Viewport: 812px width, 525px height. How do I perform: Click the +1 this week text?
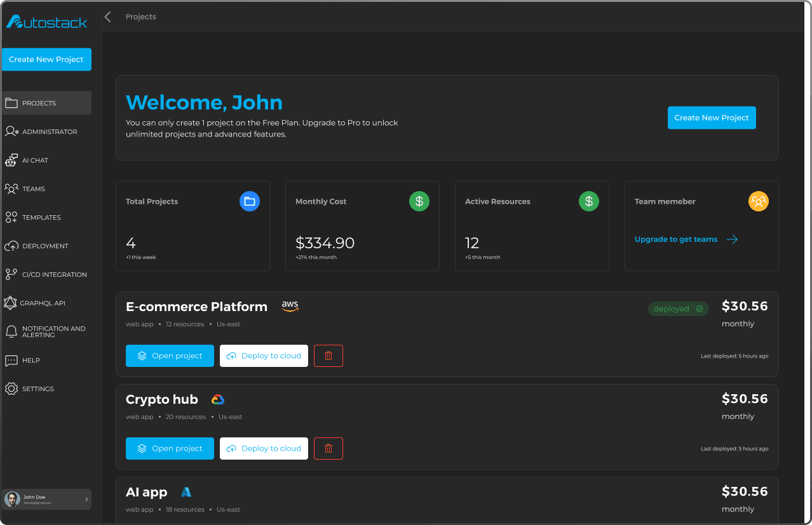pos(141,257)
